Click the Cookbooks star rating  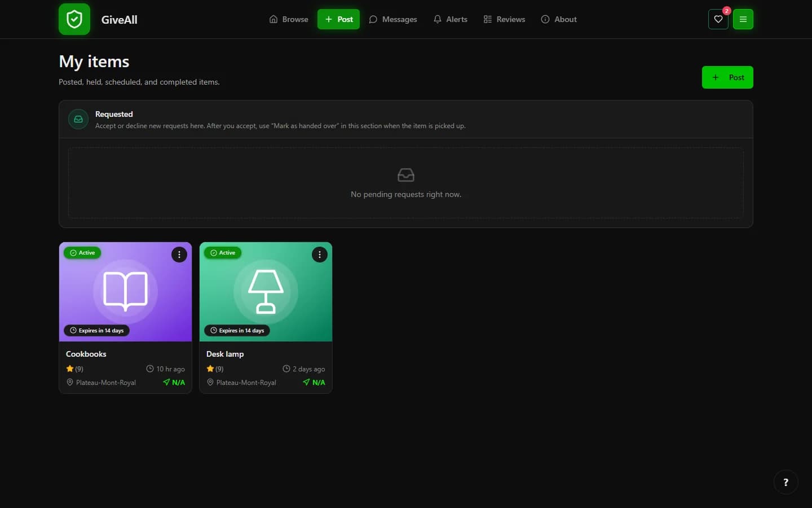(x=74, y=369)
